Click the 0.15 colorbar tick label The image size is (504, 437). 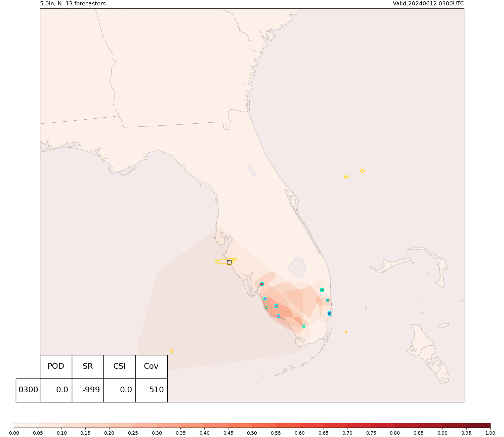pyautogui.click(x=85, y=433)
